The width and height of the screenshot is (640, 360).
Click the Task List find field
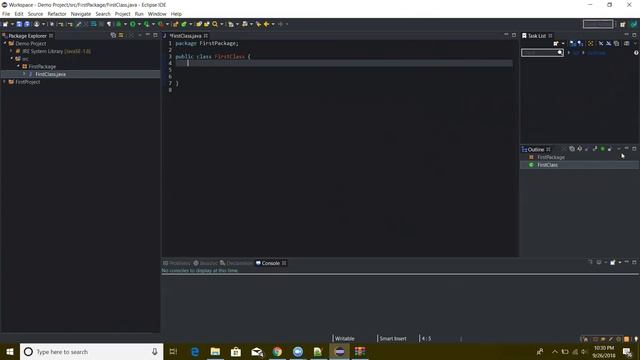[x=542, y=53]
